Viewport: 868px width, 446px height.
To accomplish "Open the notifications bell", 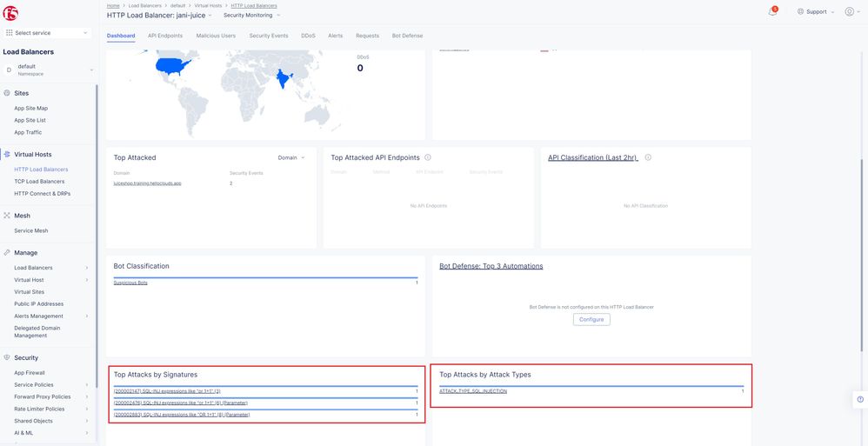I will (x=772, y=11).
